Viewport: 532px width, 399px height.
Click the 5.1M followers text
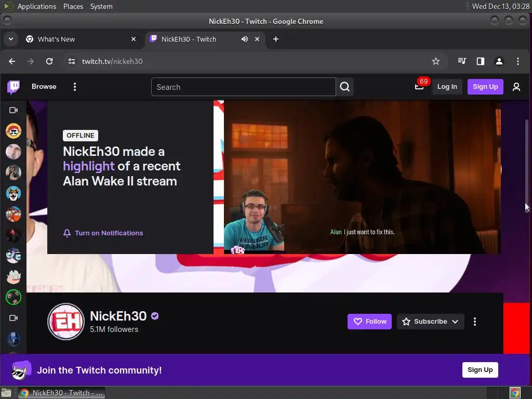click(x=114, y=329)
